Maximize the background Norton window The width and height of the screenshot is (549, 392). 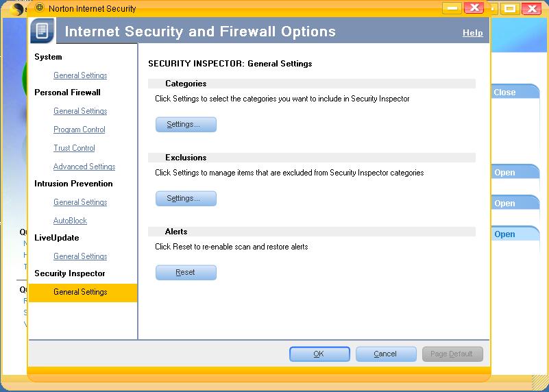point(509,9)
